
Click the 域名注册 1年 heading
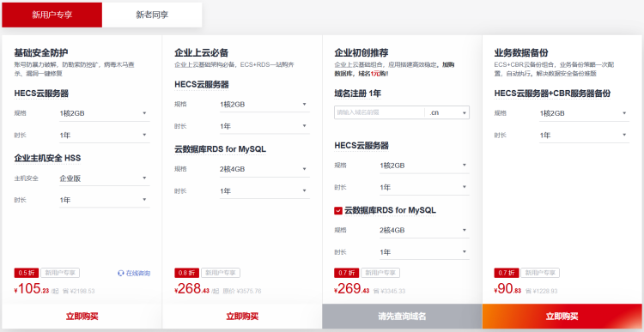358,94
